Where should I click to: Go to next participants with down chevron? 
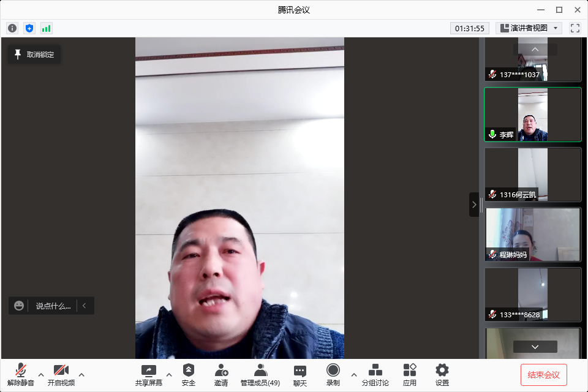[x=535, y=347]
